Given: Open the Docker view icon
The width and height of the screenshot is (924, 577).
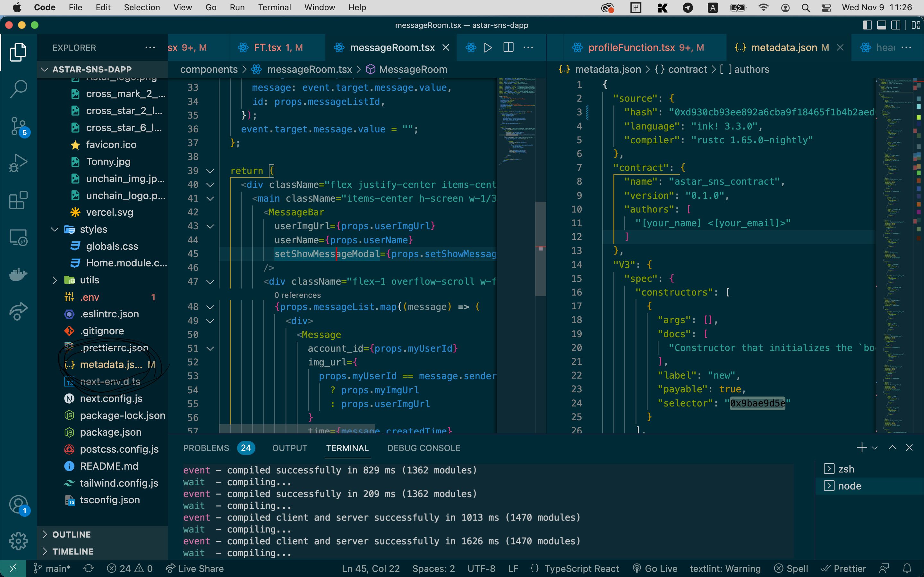Looking at the screenshot, I should [x=18, y=274].
